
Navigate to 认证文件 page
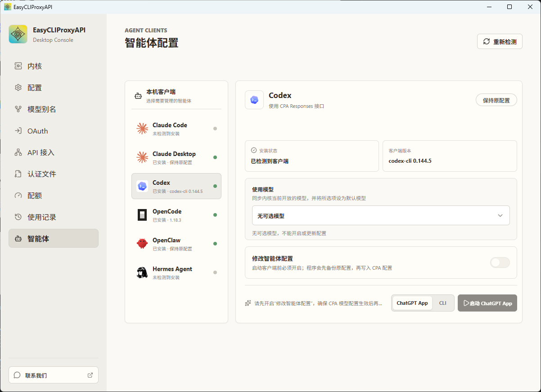(54, 174)
